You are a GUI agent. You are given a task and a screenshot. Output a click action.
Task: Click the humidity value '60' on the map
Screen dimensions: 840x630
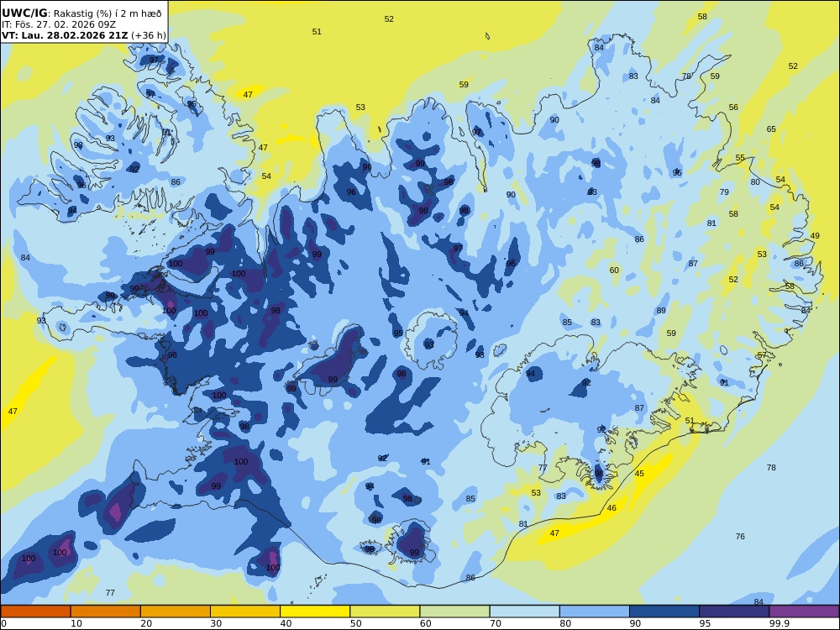pyautogui.click(x=614, y=270)
